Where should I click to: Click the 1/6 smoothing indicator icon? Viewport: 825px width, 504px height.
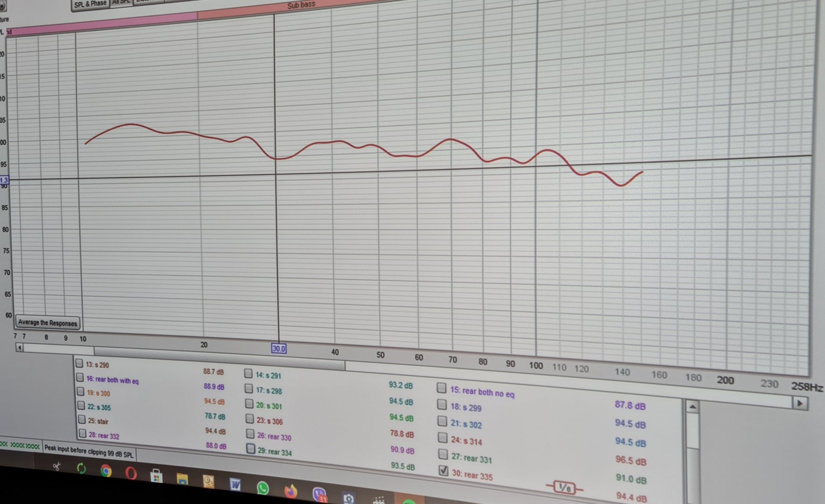point(564,488)
